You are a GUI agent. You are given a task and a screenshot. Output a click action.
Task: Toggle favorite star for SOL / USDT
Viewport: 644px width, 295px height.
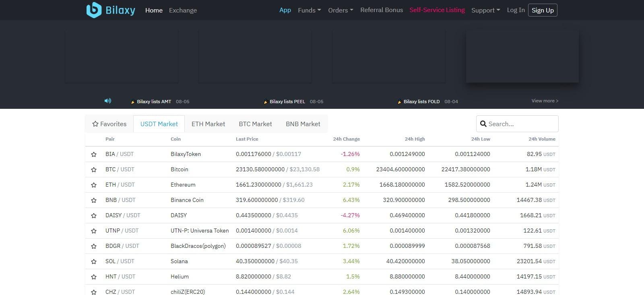point(94,262)
